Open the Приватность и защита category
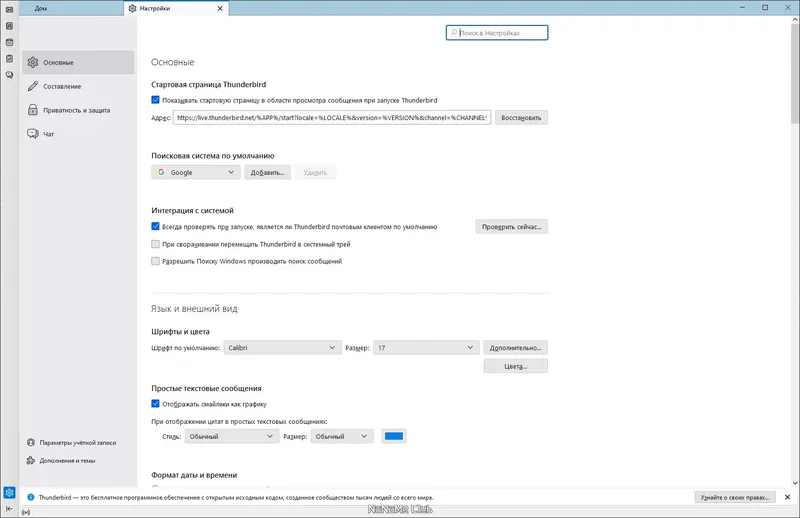800x518 pixels. click(78, 110)
